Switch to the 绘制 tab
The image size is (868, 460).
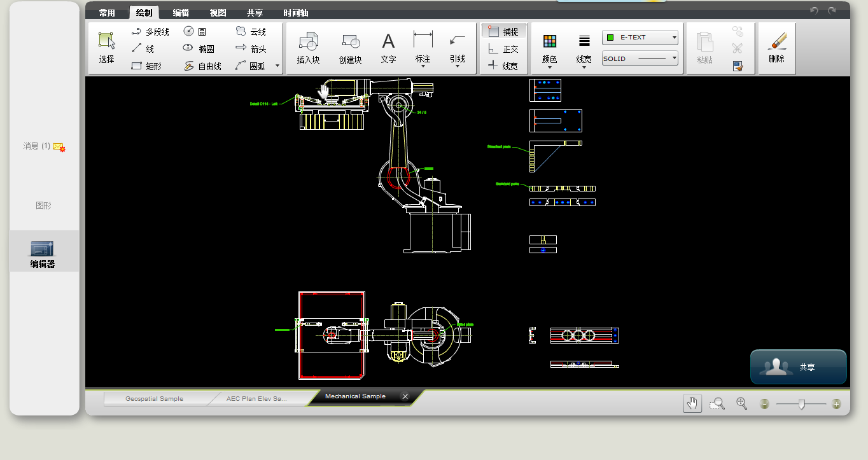point(144,13)
